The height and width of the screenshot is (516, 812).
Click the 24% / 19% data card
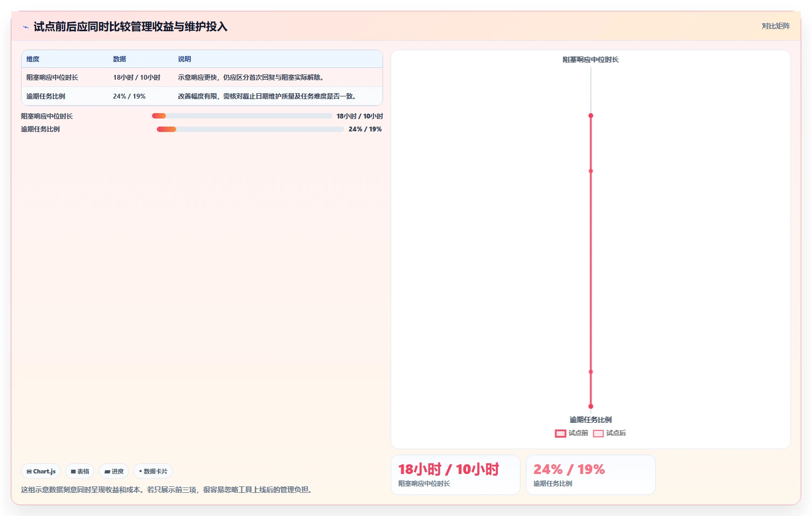click(x=591, y=475)
